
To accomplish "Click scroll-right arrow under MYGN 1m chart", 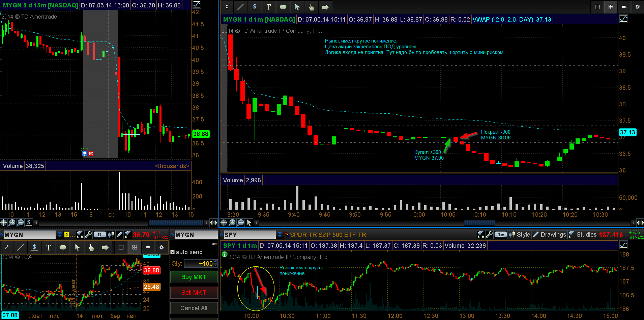I will (633, 222).
